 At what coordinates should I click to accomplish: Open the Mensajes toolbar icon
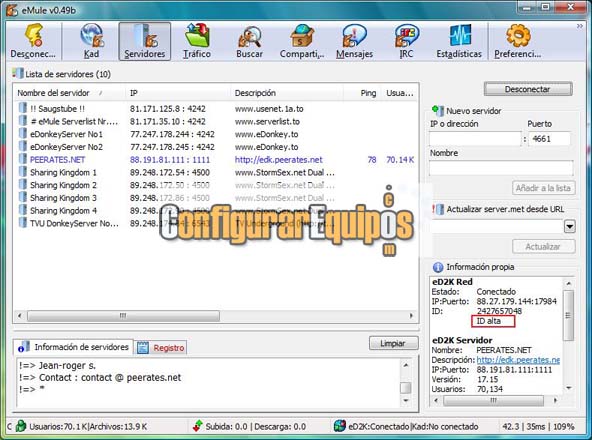[x=354, y=35]
